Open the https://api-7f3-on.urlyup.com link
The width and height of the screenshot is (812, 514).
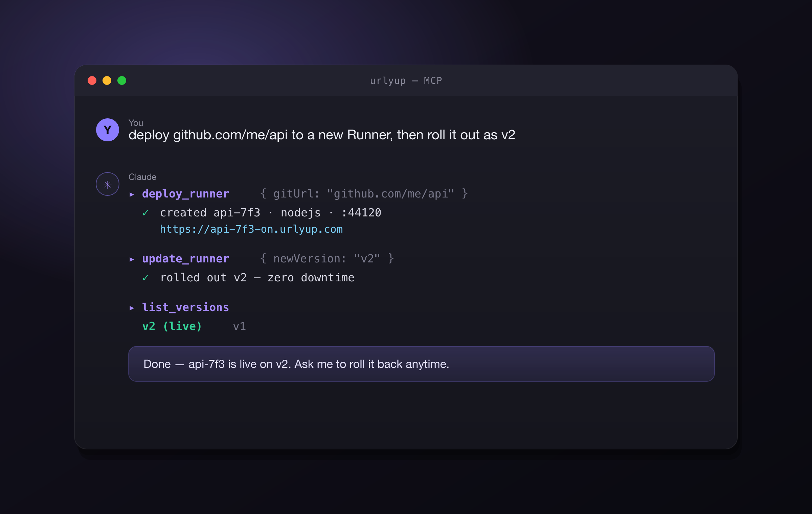(x=251, y=229)
